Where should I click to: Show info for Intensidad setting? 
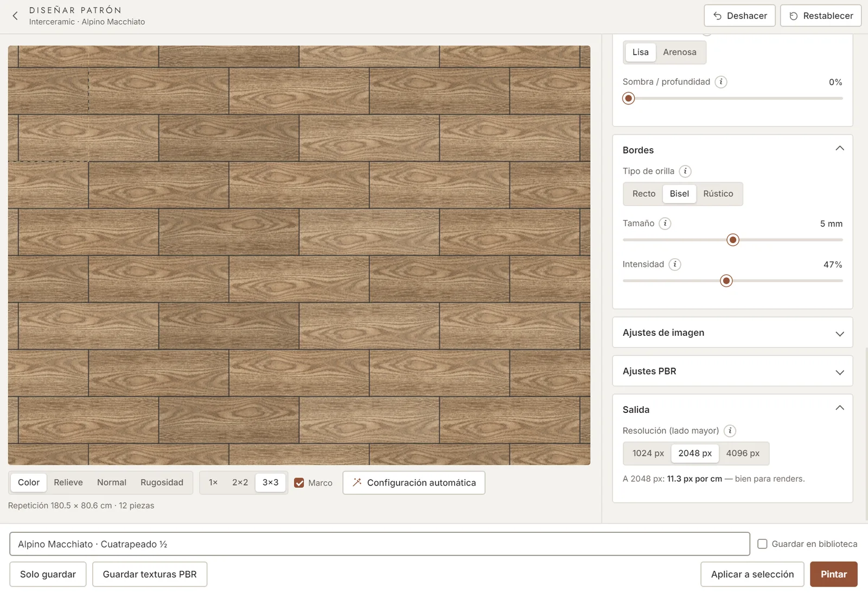(x=675, y=265)
